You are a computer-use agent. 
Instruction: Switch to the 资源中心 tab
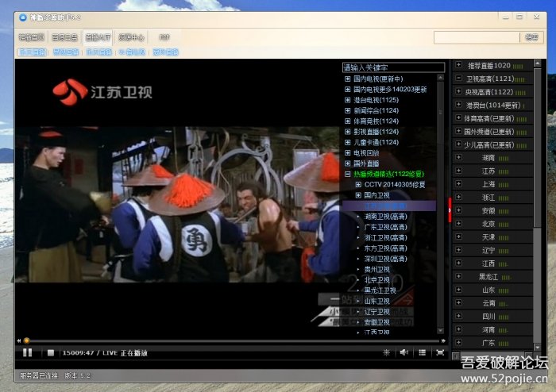point(131,37)
